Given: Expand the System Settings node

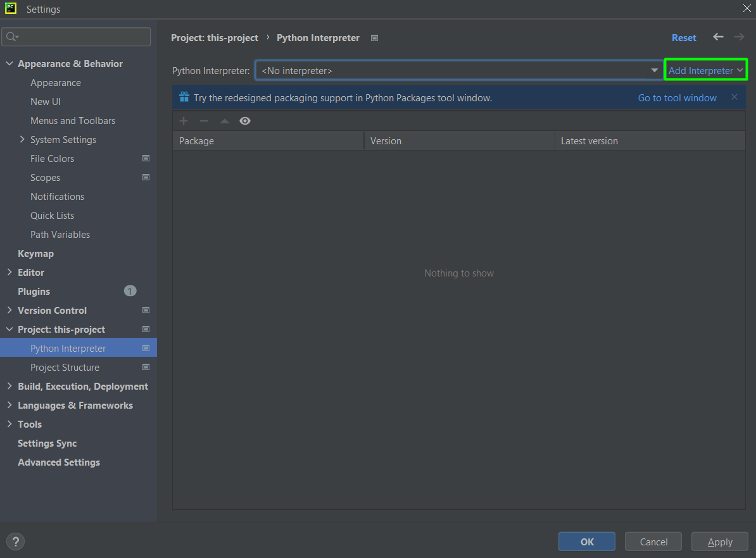Looking at the screenshot, I should (22, 139).
